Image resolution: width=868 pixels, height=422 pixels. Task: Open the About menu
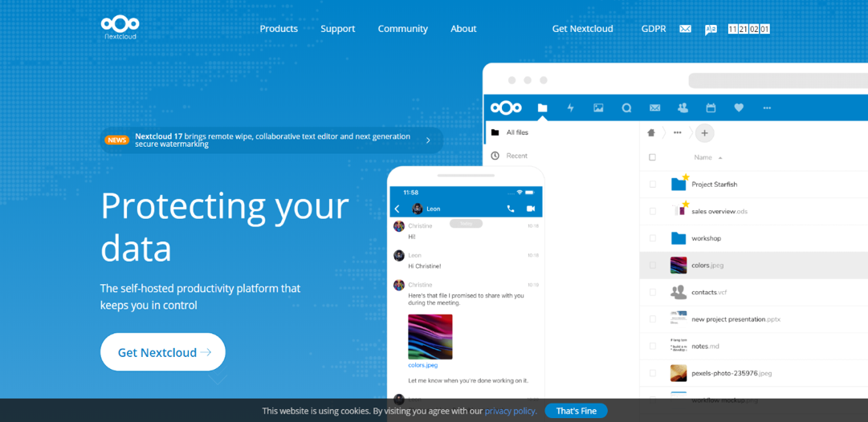(463, 29)
